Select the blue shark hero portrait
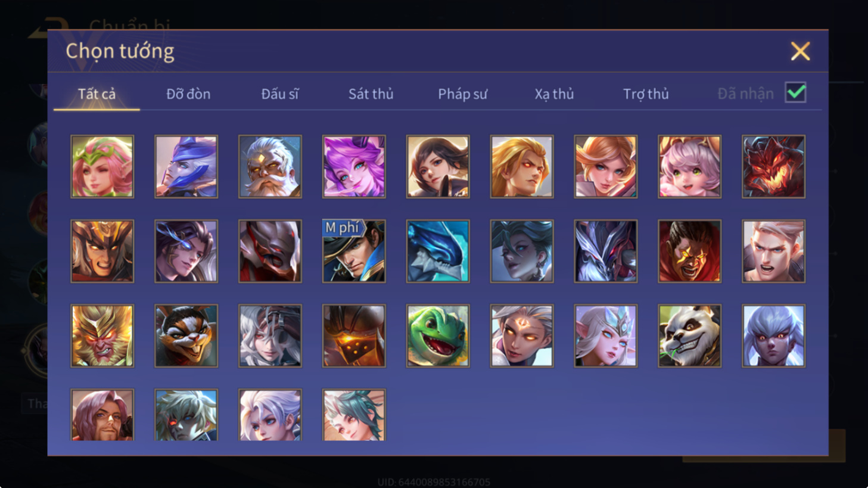The height and width of the screenshot is (488, 868). (x=438, y=251)
